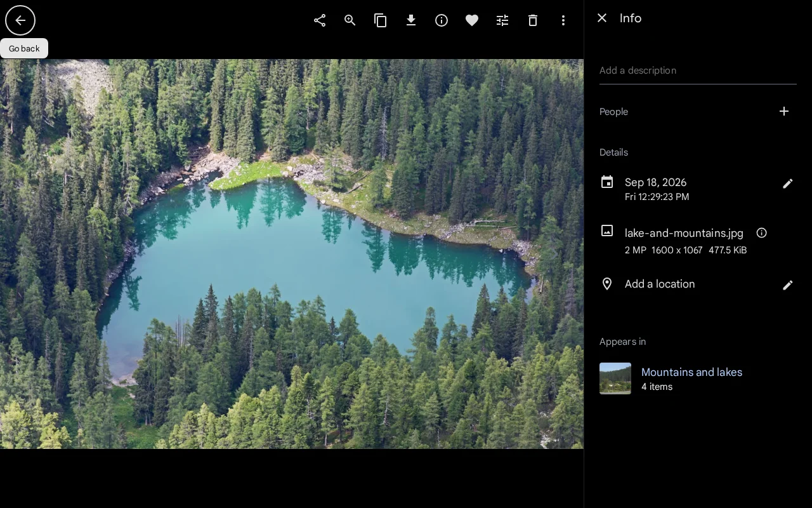Click the calendar icon beside the date
The width and height of the screenshot is (812, 508).
coord(607,182)
